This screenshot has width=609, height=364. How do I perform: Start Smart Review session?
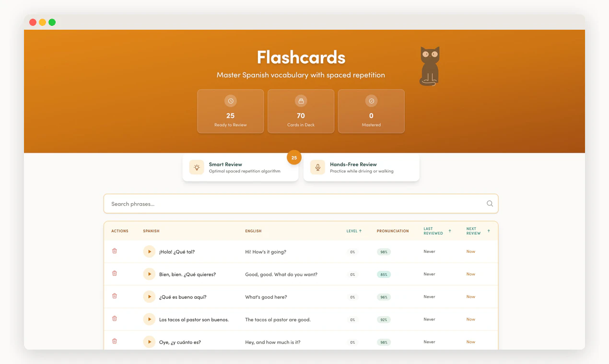coord(240,167)
